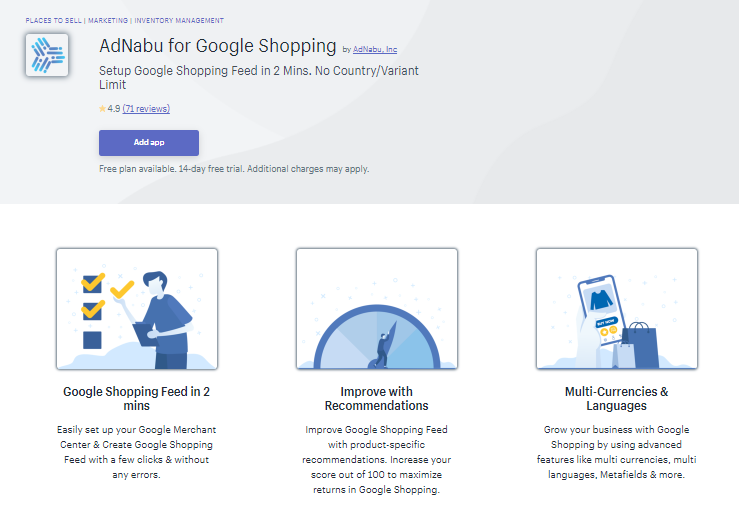
Task: Click the Improve with Recommendations heading
Action: click(x=377, y=399)
